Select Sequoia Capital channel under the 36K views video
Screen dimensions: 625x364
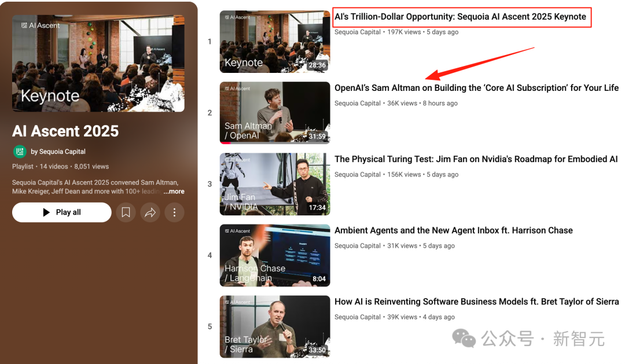358,103
